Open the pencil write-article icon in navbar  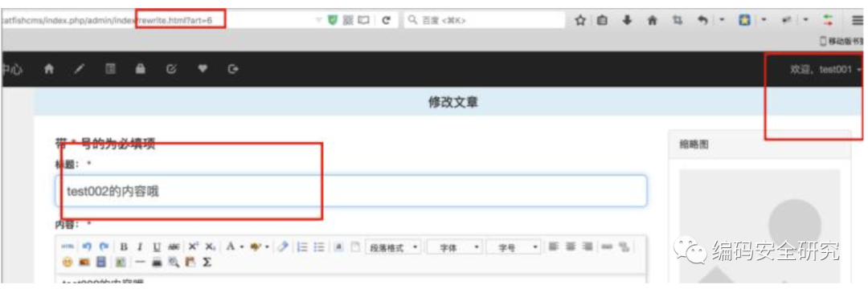80,69
